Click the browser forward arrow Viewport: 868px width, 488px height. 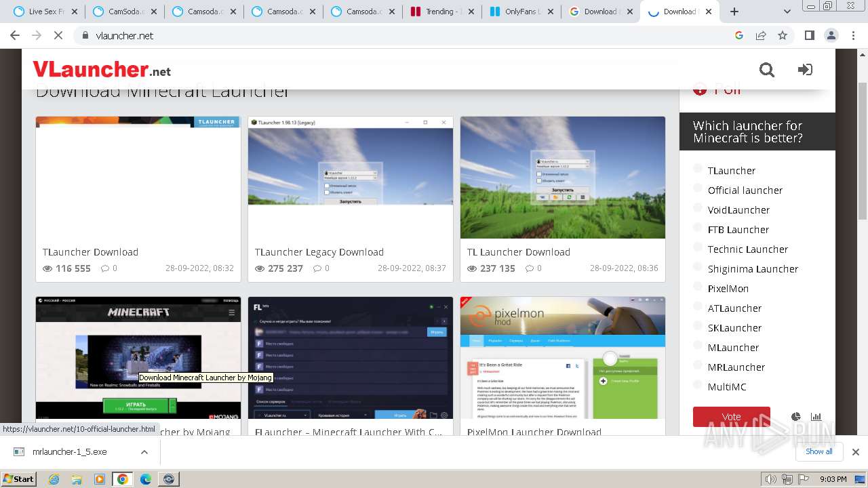pos(37,35)
